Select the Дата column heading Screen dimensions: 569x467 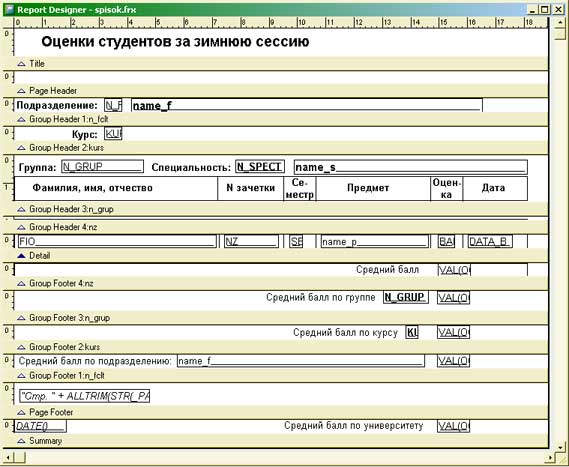pos(493,188)
